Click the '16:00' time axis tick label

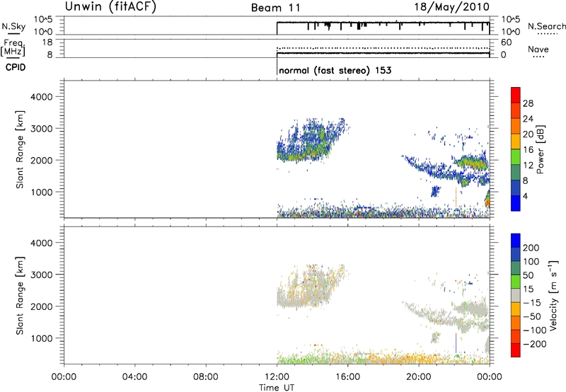point(347,377)
